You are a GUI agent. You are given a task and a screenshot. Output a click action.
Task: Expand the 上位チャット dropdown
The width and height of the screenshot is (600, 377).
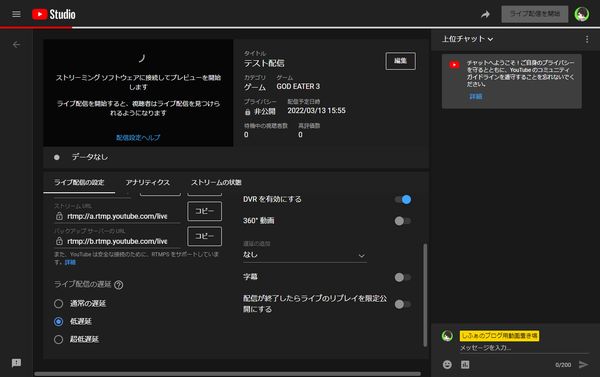pos(467,39)
